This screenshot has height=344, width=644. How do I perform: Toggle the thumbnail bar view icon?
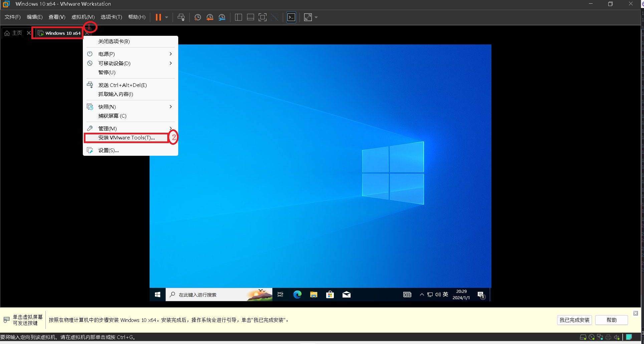(x=250, y=17)
